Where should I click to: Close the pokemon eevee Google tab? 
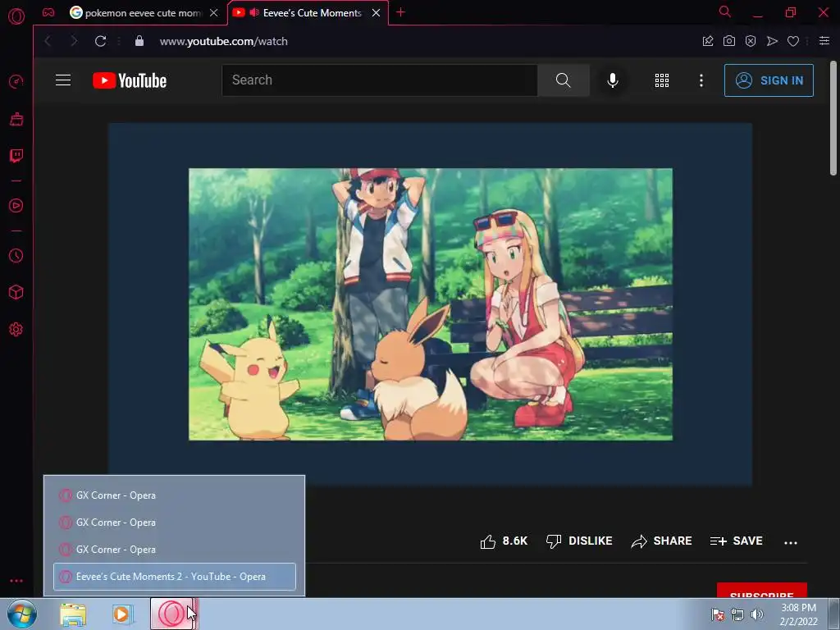click(214, 13)
